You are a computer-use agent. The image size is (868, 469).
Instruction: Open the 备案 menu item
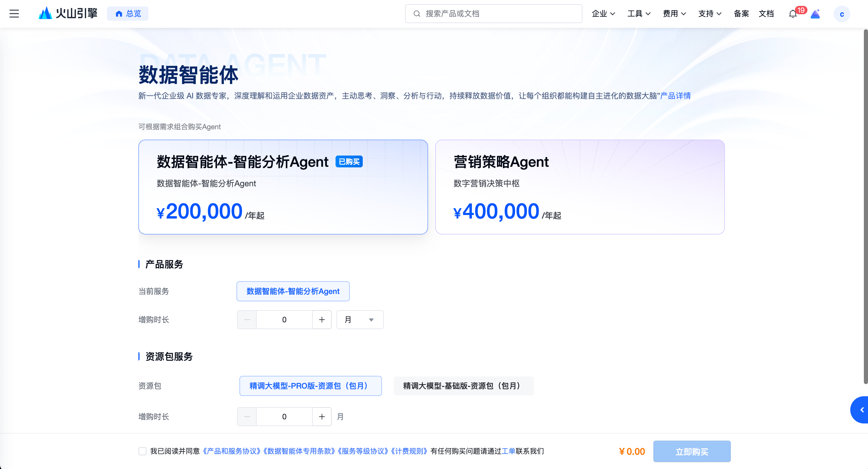741,14
